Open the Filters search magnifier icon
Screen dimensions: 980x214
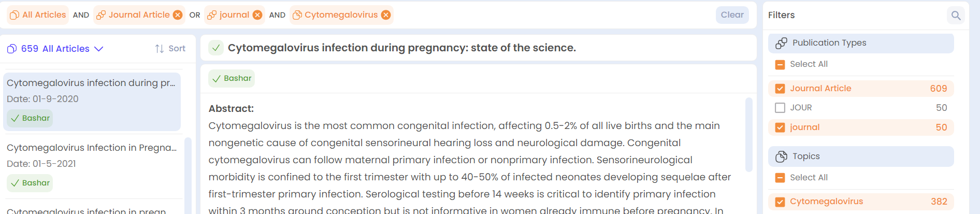[956, 16]
